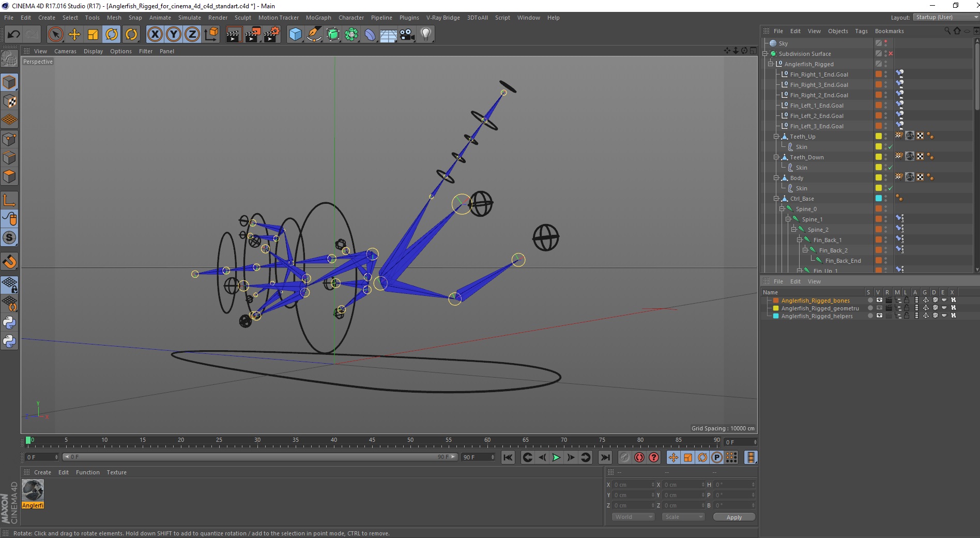Open viewport Cameras menu

point(65,51)
